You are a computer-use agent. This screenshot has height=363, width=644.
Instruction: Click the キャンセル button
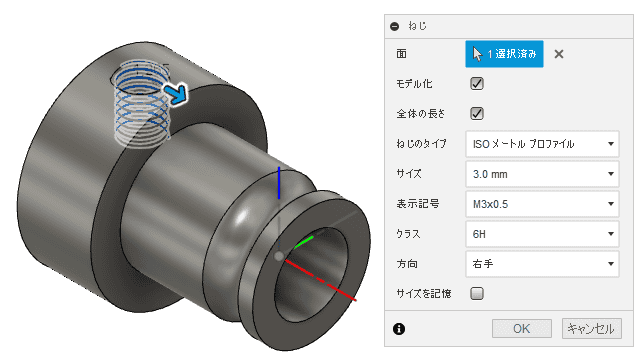(x=591, y=329)
